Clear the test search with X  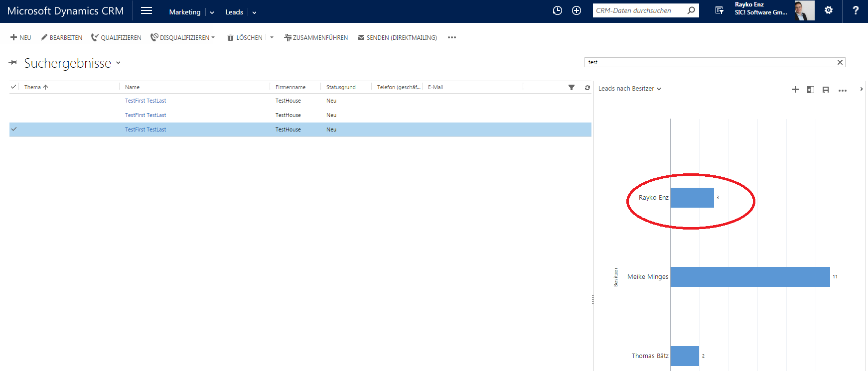840,62
